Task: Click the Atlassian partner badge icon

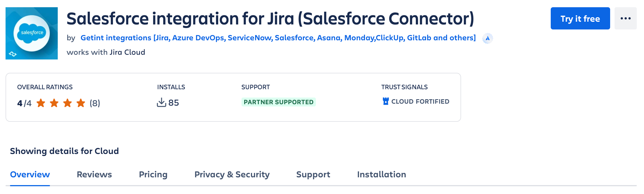Action: [x=487, y=38]
